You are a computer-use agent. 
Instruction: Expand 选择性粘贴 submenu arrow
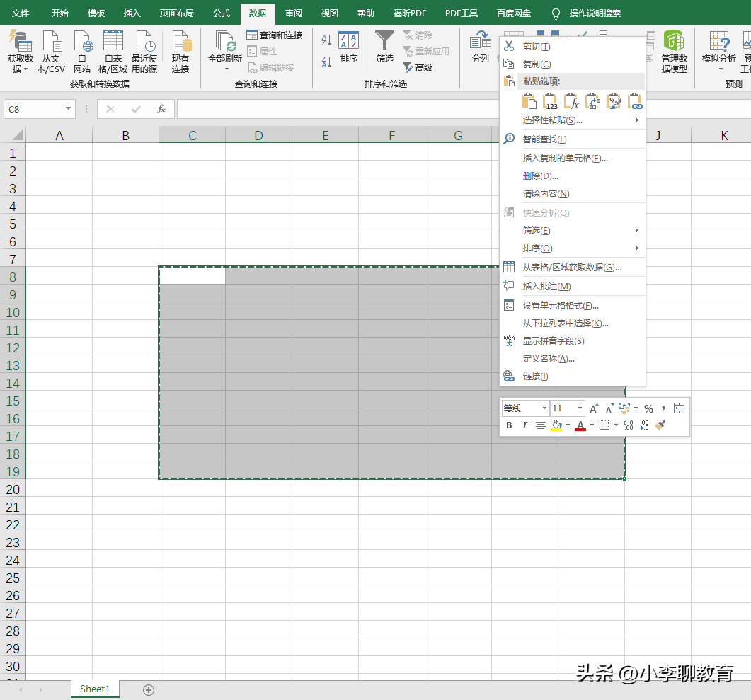coord(636,120)
